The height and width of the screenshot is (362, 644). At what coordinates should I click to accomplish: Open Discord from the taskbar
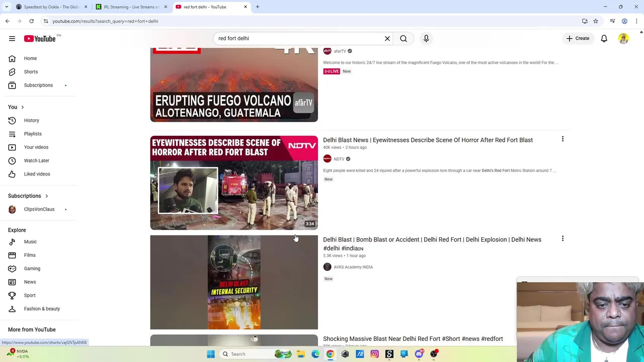(x=419, y=354)
